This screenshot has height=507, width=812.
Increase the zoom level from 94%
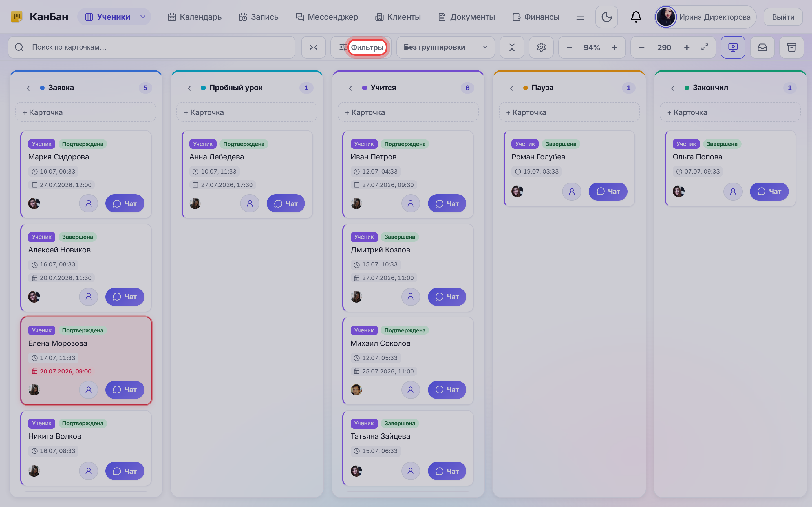pos(614,48)
